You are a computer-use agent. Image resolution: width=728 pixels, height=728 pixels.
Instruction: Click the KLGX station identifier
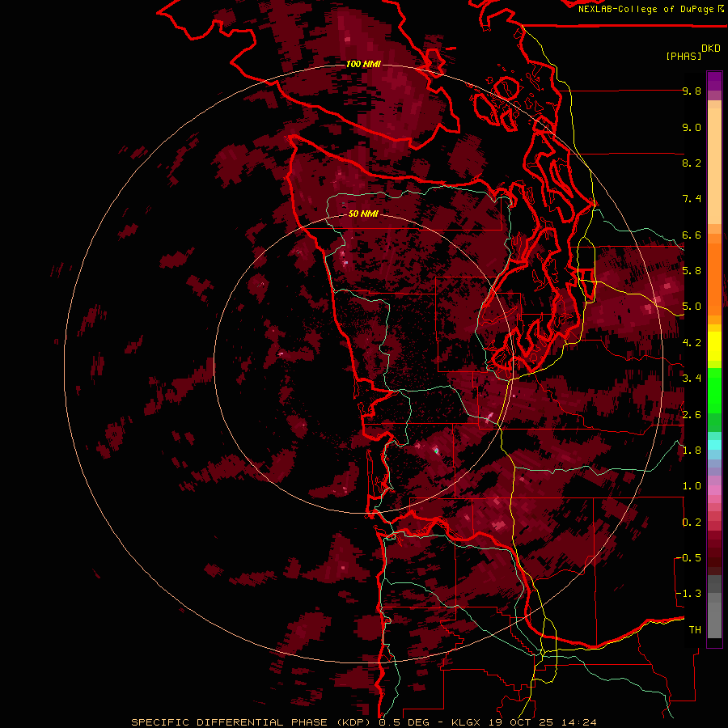pyautogui.click(x=467, y=722)
